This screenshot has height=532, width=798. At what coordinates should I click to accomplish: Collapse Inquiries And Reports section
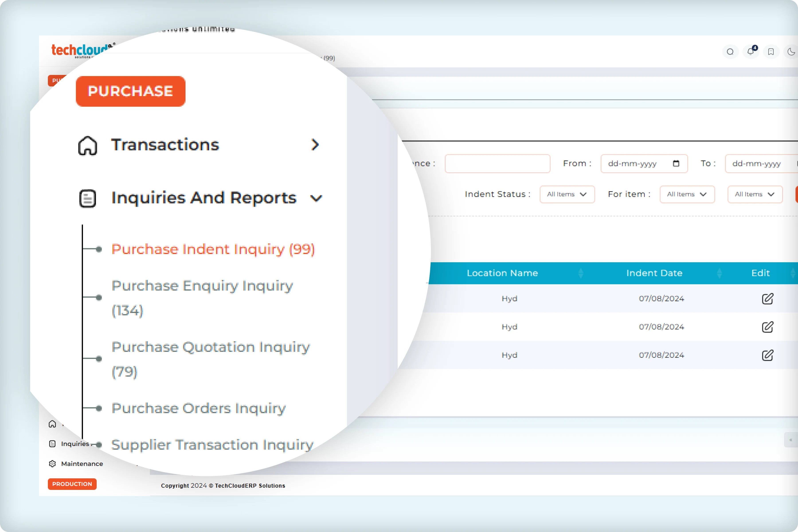[316, 198]
